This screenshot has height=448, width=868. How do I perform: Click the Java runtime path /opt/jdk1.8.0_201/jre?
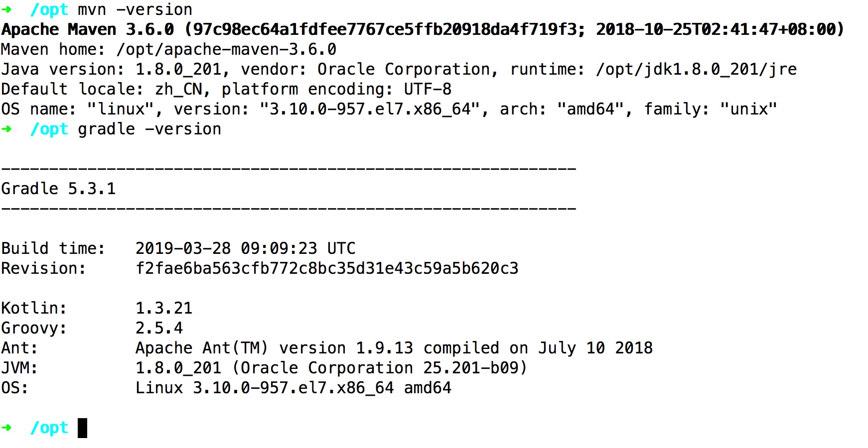point(696,69)
